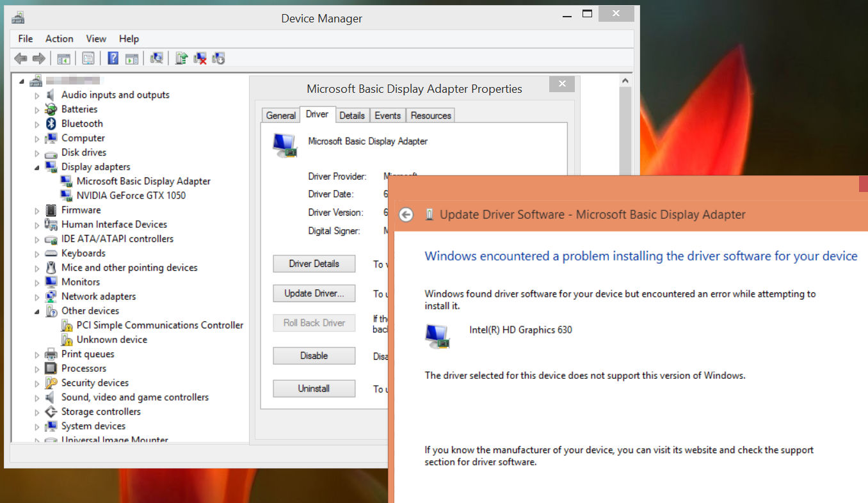Image resolution: width=868 pixels, height=503 pixels.
Task: Select the Computer tree item
Action: click(x=83, y=138)
